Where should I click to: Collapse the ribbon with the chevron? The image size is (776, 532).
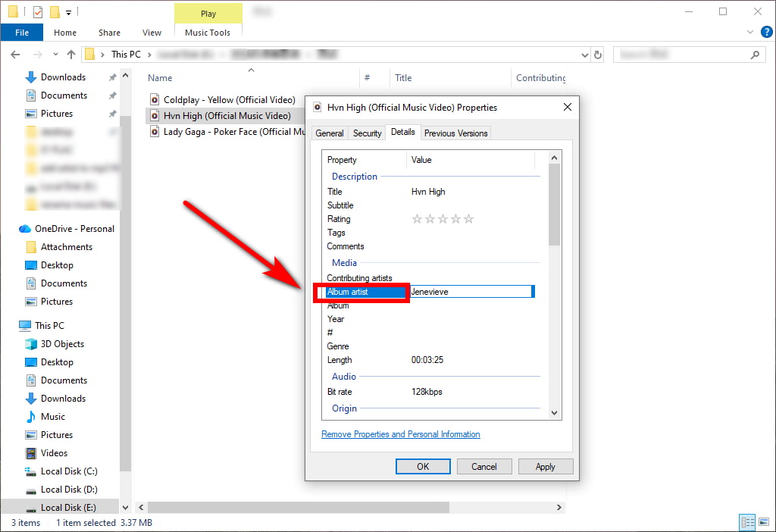coord(749,33)
